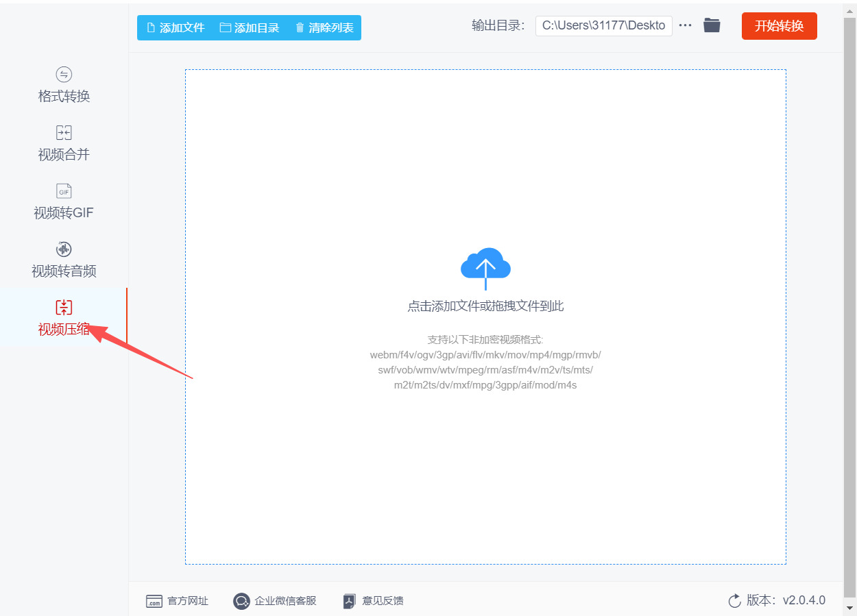Screen dimensions: 857x616
Task: Open the 视频转音频 waveform icon
Action: [64, 249]
